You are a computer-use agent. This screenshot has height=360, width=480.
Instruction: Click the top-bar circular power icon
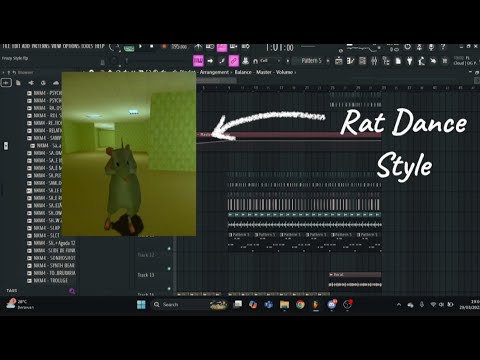(x=408, y=47)
